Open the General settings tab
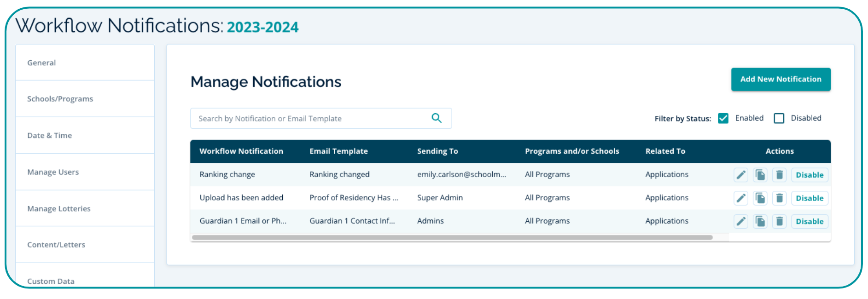This screenshot has width=868, height=299. [x=41, y=63]
